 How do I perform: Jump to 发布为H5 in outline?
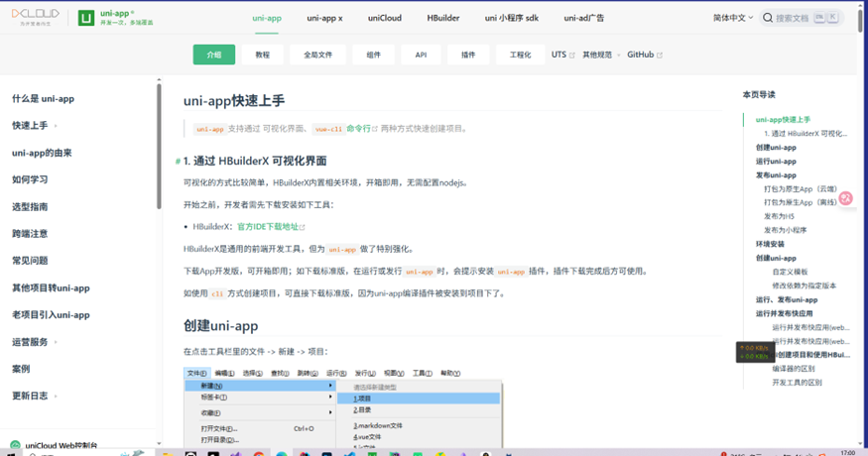point(779,216)
